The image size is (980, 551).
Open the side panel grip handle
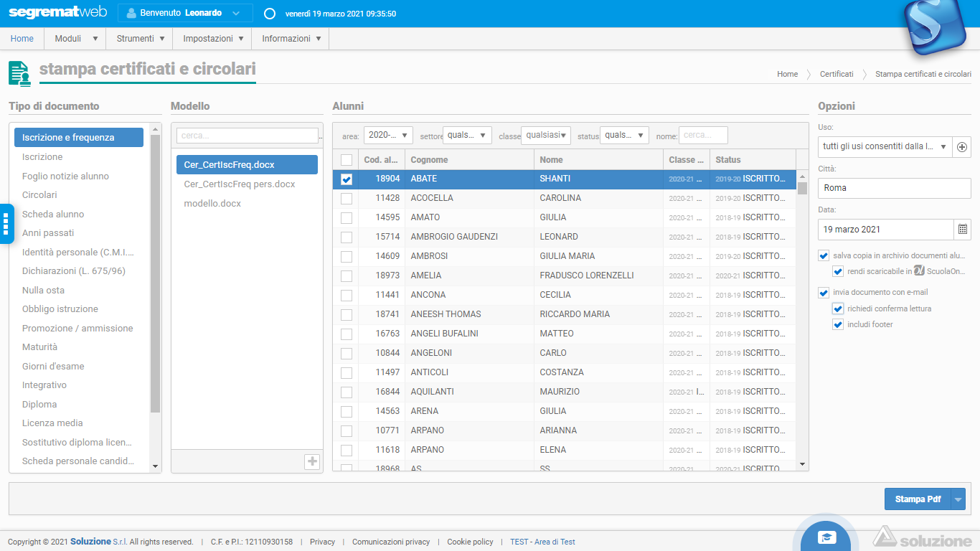pyautogui.click(x=6, y=223)
